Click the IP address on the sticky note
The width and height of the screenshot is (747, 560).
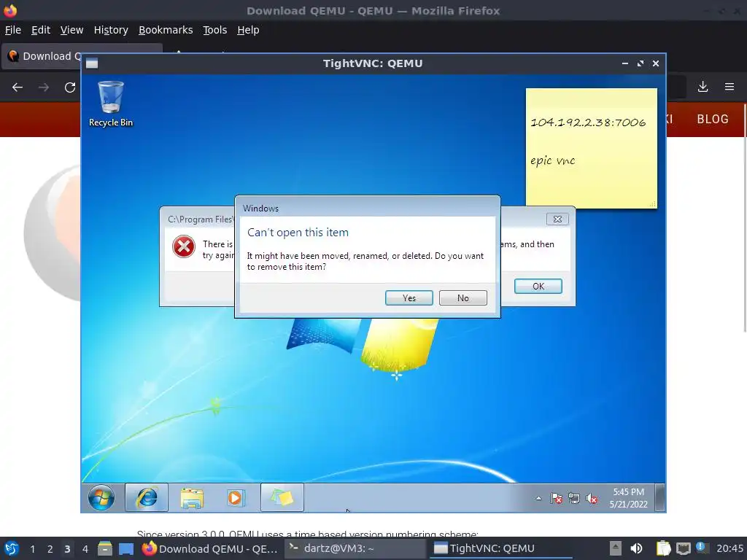tap(588, 122)
